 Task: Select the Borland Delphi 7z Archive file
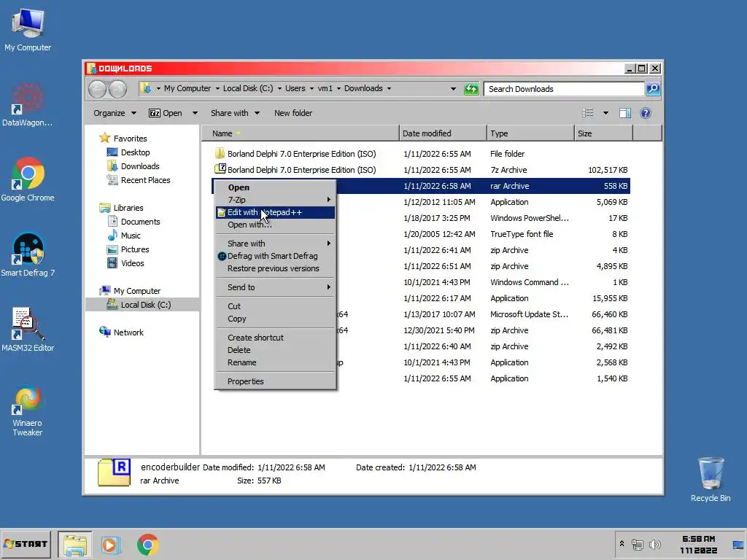pyautogui.click(x=421, y=170)
